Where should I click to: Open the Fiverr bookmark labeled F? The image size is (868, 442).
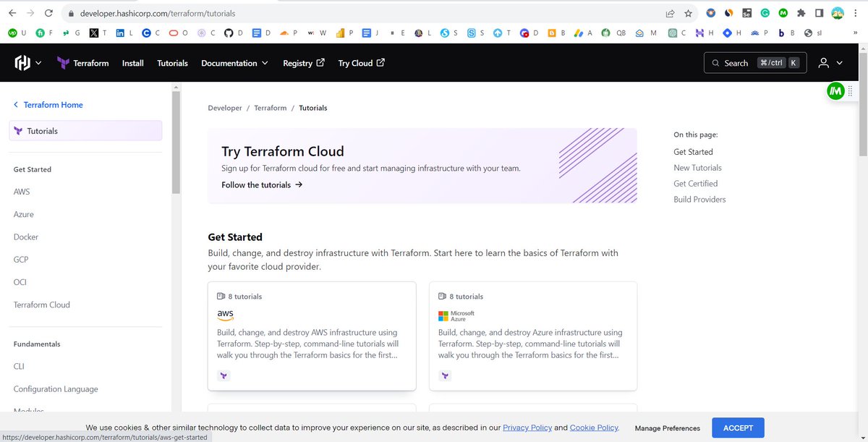pyautogui.click(x=44, y=33)
